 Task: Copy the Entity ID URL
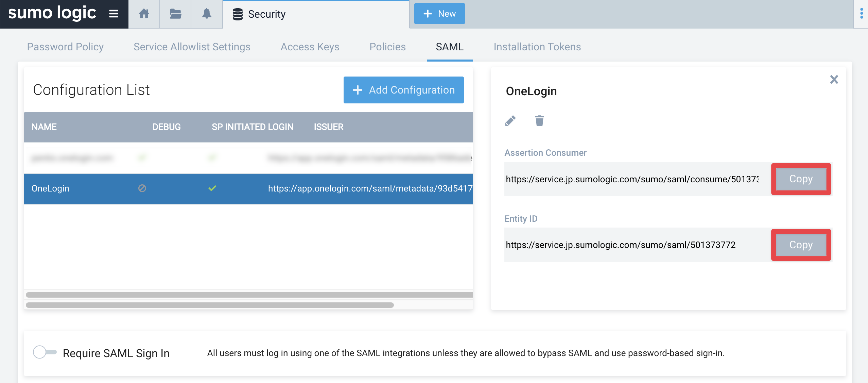coord(801,245)
